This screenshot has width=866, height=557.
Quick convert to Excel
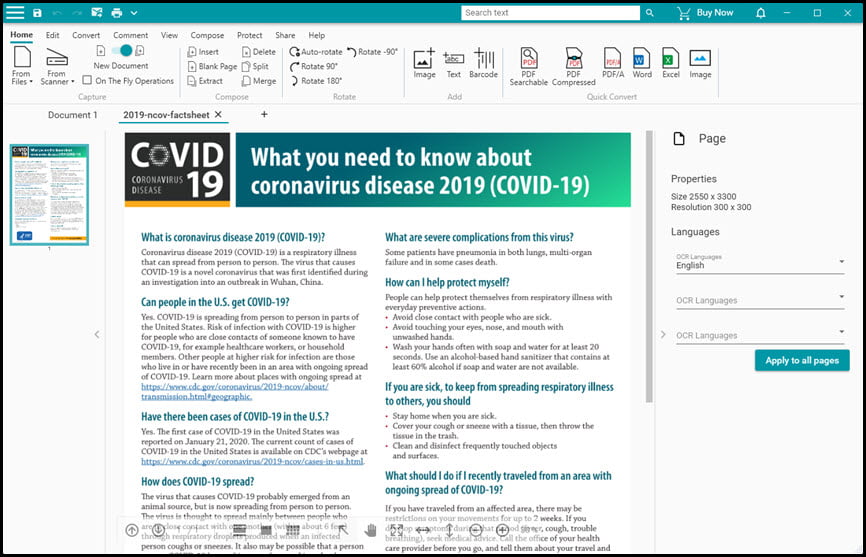tap(670, 63)
